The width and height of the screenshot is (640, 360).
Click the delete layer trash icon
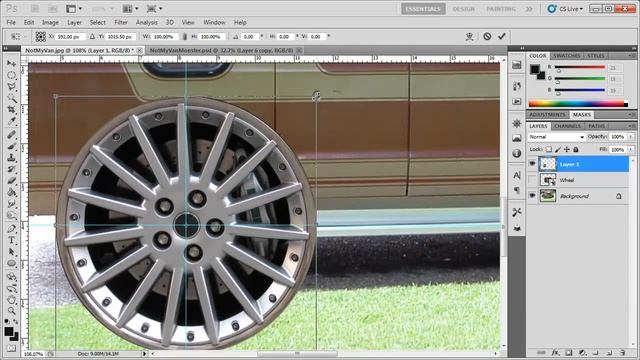click(x=622, y=352)
